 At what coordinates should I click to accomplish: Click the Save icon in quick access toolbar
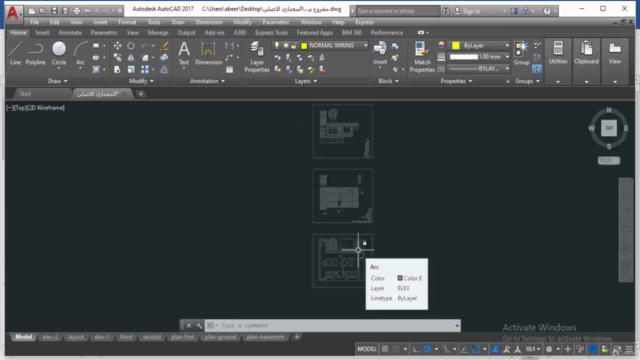(54, 11)
